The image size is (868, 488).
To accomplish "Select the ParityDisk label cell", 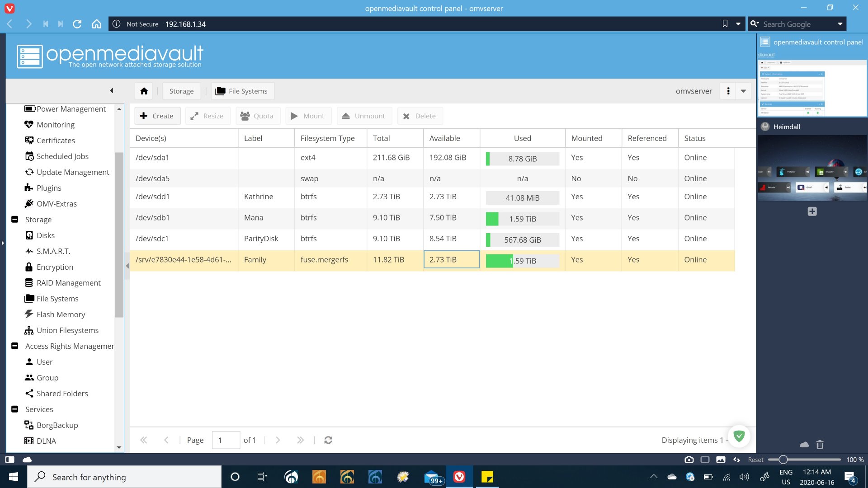I will click(266, 239).
